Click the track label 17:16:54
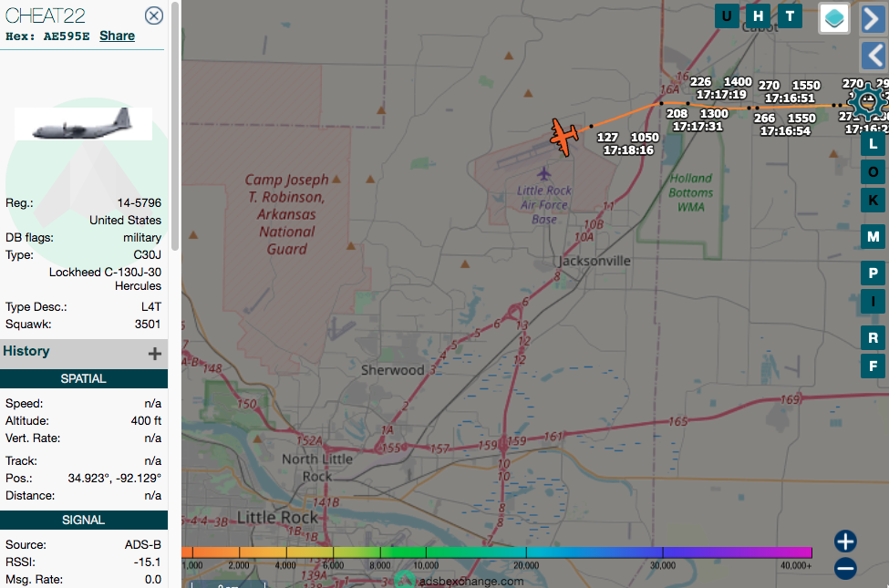This screenshot has width=889, height=588. (785, 131)
